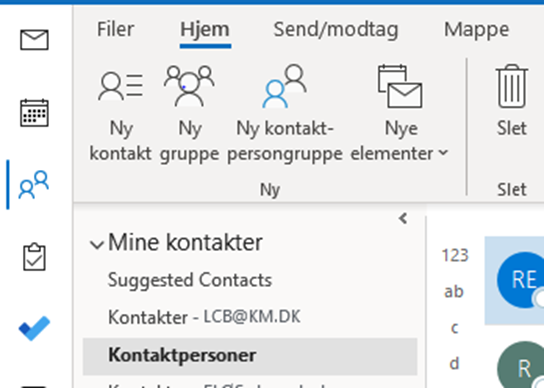This screenshot has width=544, height=388.
Task: Collapse the Mine kontakter section
Action: 96,244
